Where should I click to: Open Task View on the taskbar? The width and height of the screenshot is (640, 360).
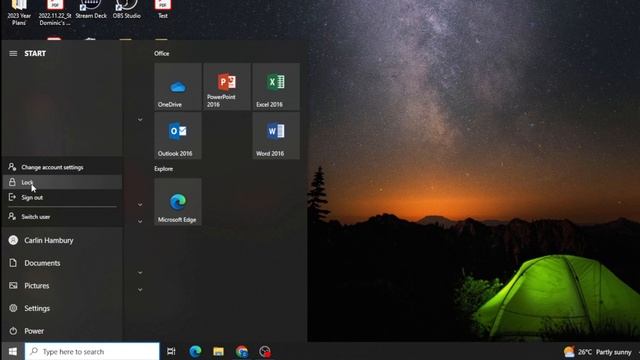tap(171, 351)
